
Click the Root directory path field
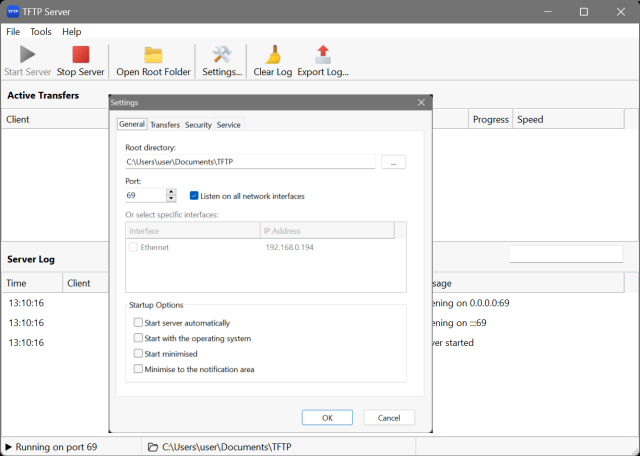point(249,162)
